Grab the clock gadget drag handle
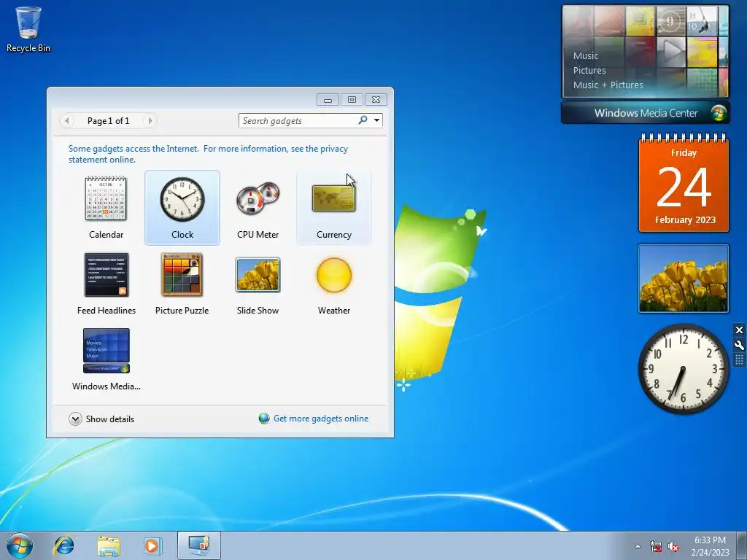The width and height of the screenshot is (747, 560). click(739, 359)
